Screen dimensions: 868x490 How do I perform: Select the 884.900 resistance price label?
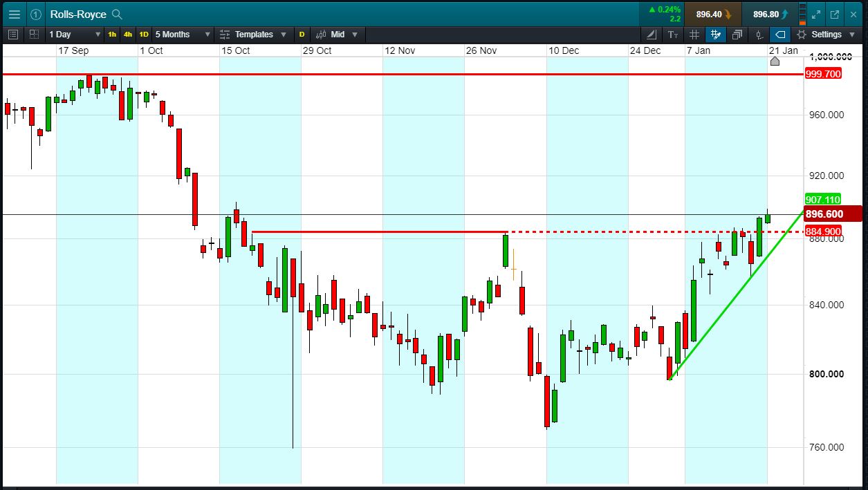tap(824, 231)
